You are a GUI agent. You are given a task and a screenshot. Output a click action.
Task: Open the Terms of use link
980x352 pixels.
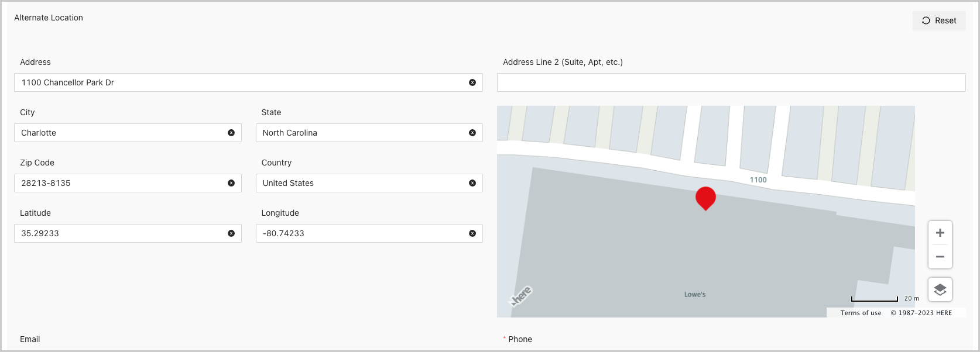[861, 313]
